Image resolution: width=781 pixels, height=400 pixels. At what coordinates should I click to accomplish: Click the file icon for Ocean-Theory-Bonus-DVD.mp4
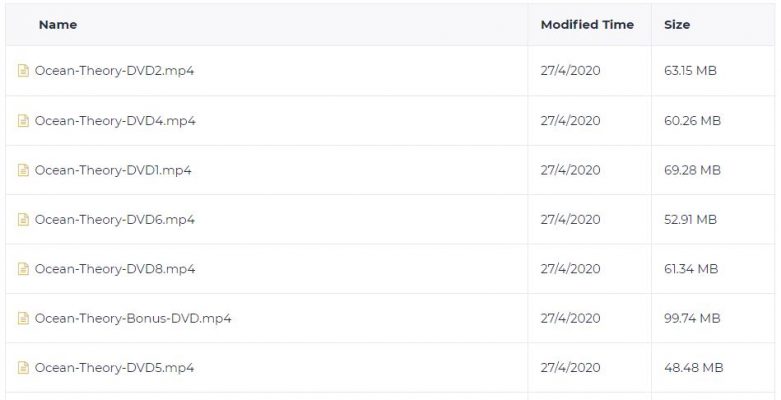pos(23,318)
